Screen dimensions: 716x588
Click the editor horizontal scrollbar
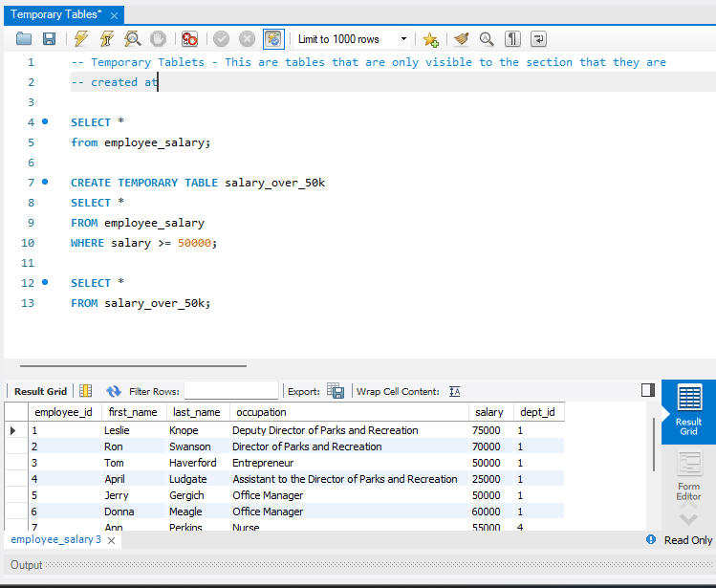tap(133, 366)
